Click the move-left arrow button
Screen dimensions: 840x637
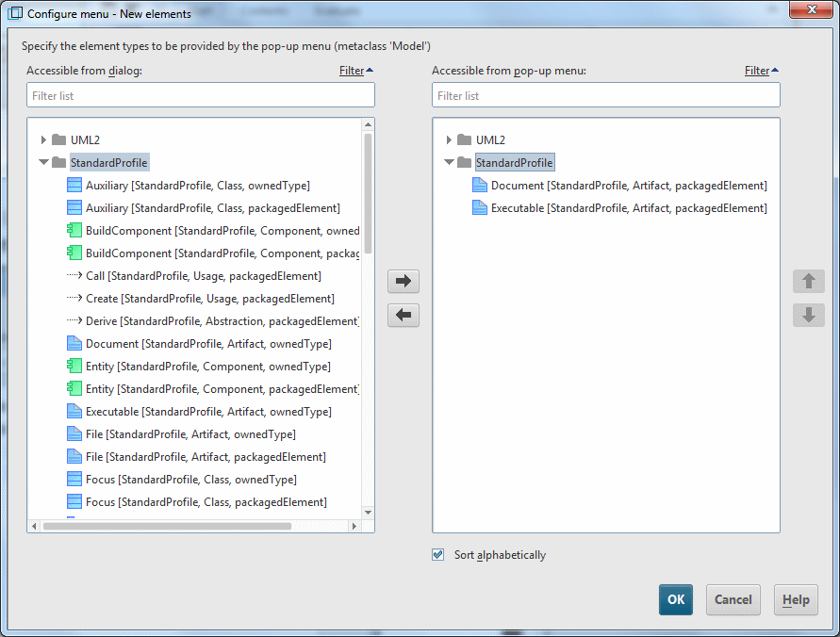(403, 316)
